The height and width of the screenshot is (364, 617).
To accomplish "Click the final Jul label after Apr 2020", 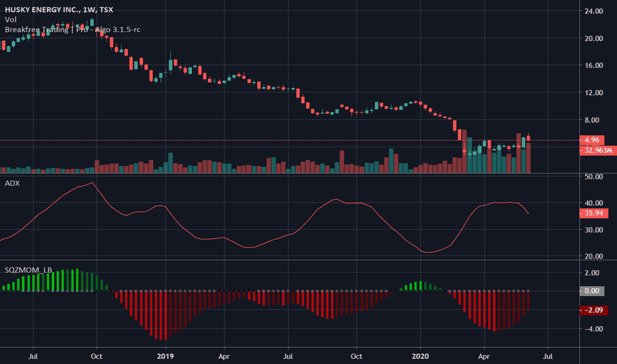I will click(x=547, y=356).
